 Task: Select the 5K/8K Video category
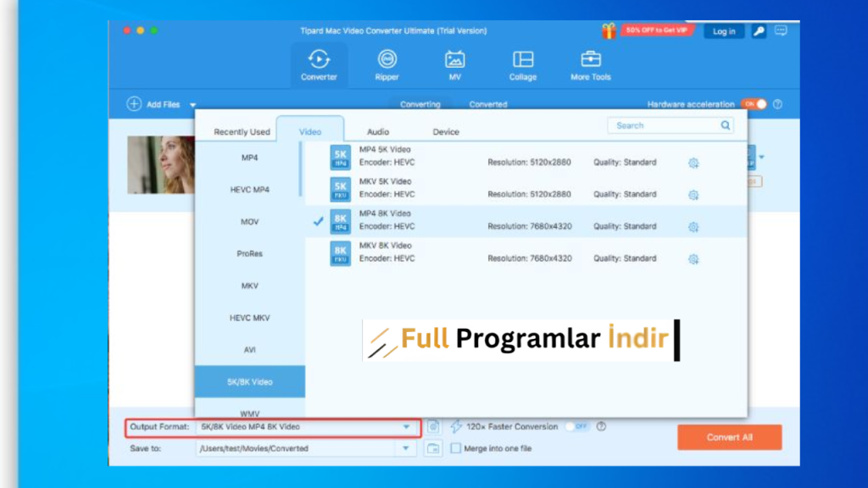click(250, 382)
